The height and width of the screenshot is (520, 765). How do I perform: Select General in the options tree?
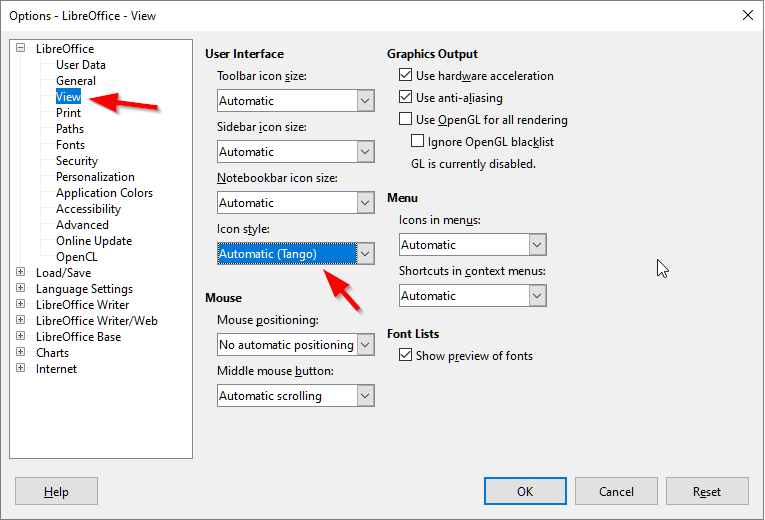(76, 81)
